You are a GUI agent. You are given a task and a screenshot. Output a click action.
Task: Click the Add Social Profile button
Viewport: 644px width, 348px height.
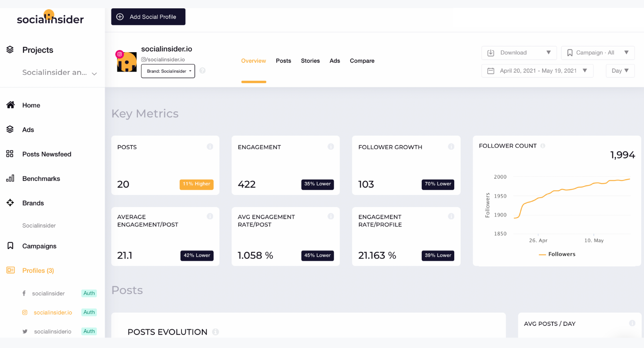click(148, 17)
